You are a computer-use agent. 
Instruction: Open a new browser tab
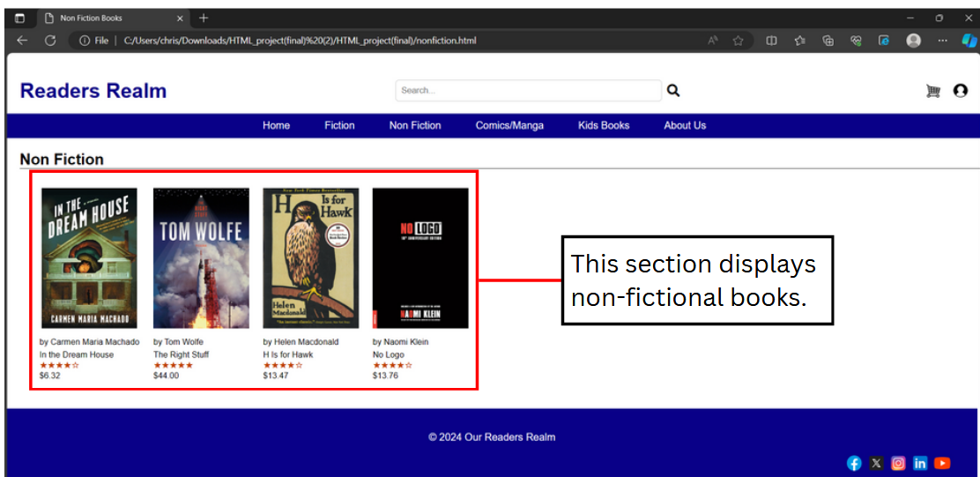(204, 19)
